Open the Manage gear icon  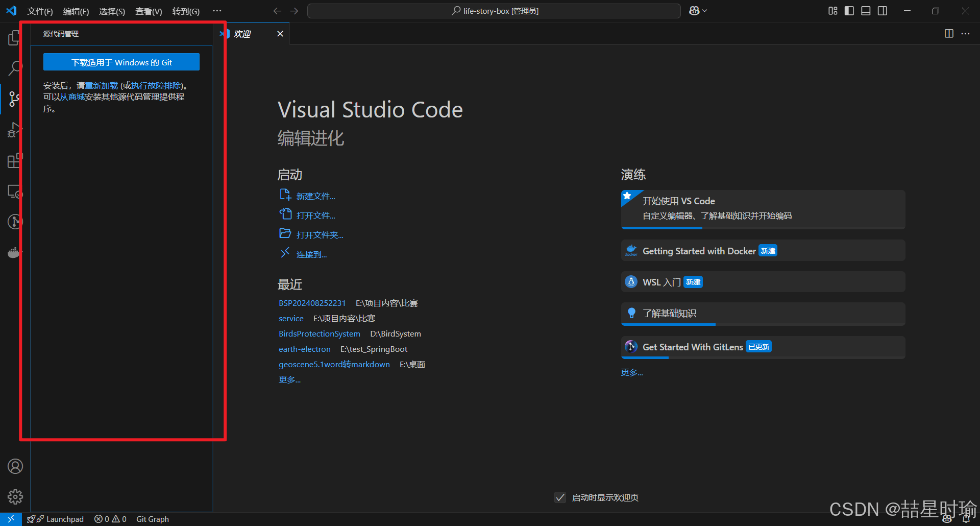click(15, 496)
